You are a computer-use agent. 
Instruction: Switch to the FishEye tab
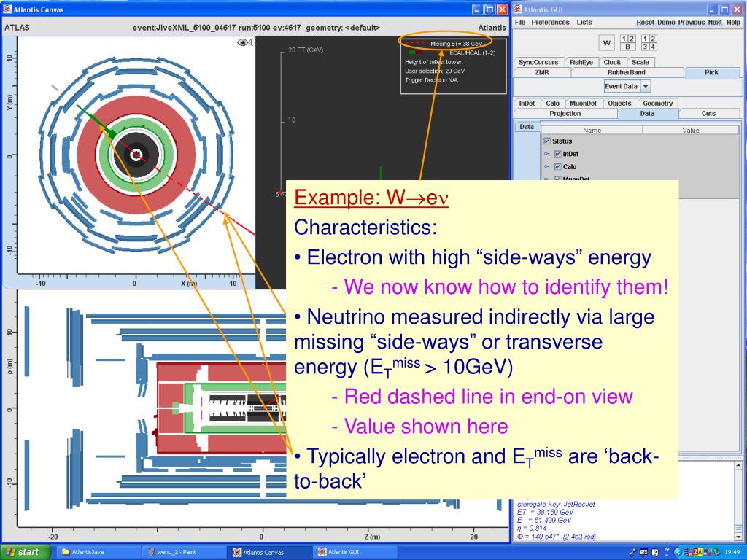(581, 63)
